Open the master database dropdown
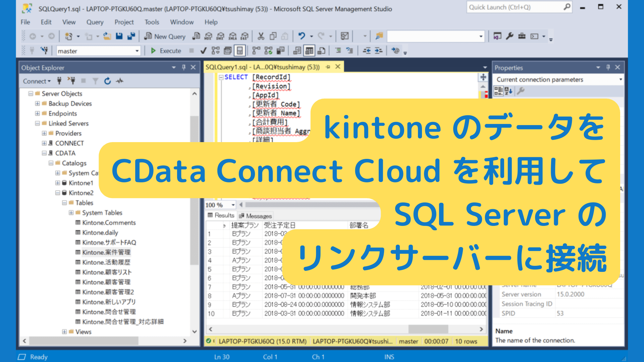 tap(137, 51)
